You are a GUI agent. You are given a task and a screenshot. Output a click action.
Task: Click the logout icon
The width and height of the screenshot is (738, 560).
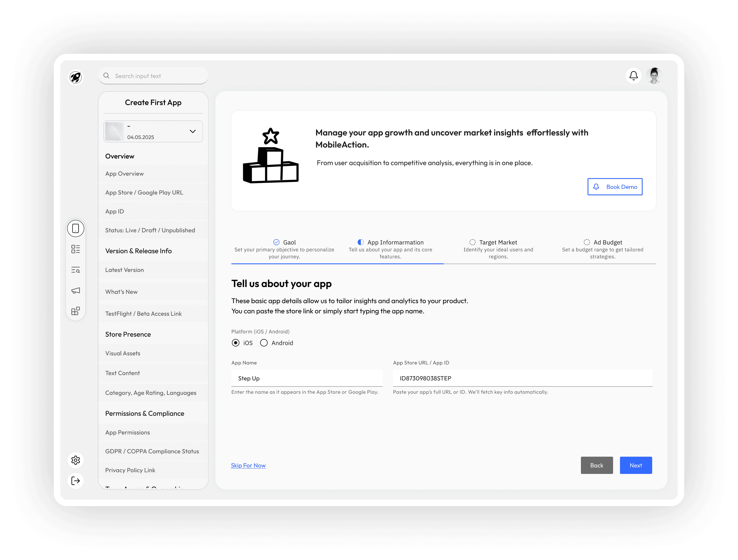pos(76,481)
